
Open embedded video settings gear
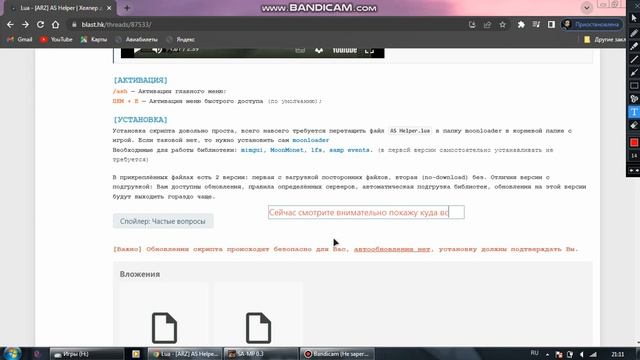pos(319,50)
